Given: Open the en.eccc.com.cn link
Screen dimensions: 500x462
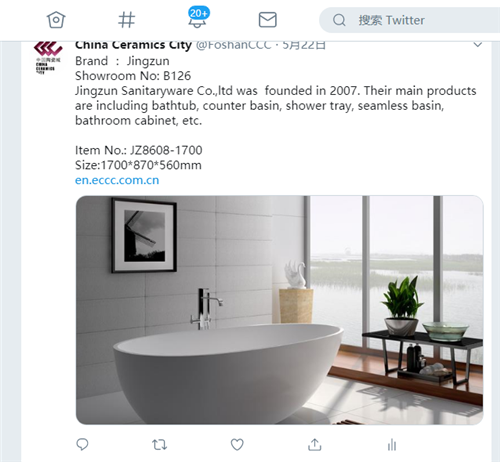Looking at the screenshot, I should [117, 180].
